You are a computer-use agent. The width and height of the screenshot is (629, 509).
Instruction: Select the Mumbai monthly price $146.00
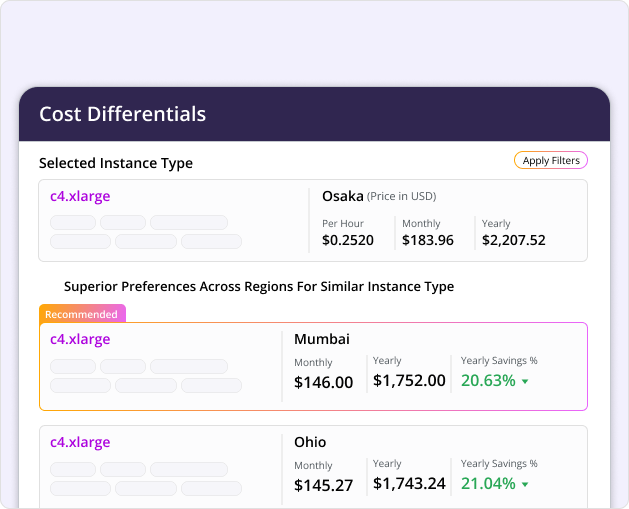[x=323, y=382]
